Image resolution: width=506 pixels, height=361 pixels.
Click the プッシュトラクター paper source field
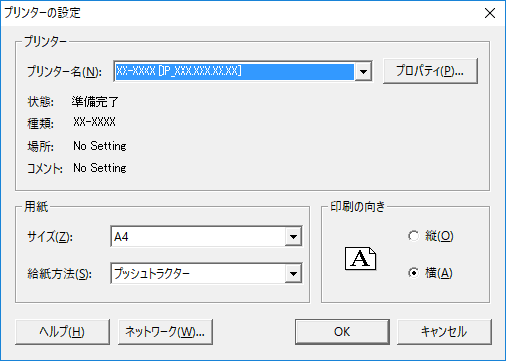[x=198, y=274]
